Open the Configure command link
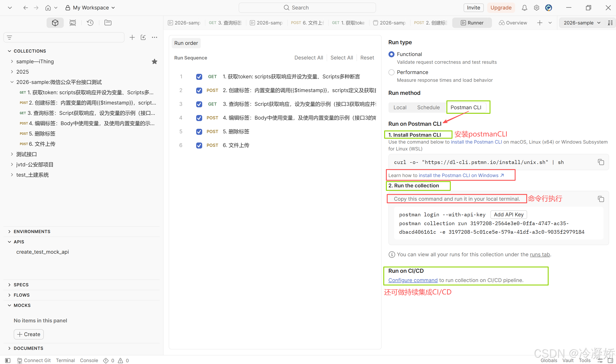 coord(413,280)
